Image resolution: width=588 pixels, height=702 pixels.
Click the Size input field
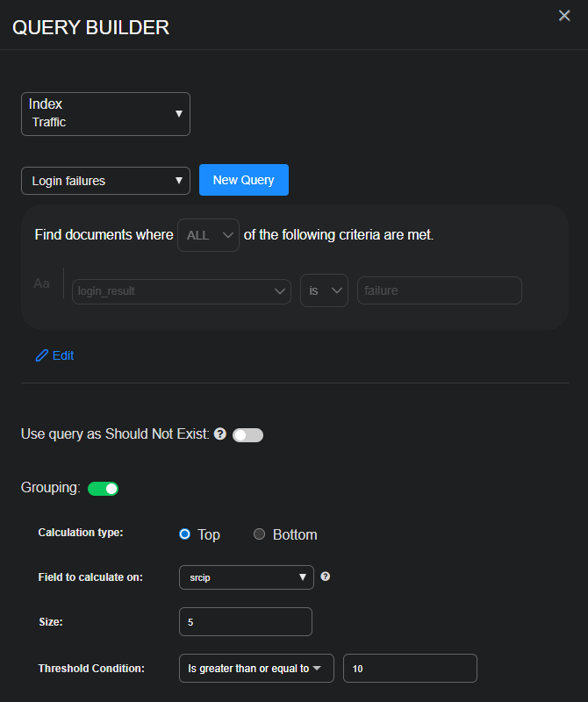click(245, 622)
